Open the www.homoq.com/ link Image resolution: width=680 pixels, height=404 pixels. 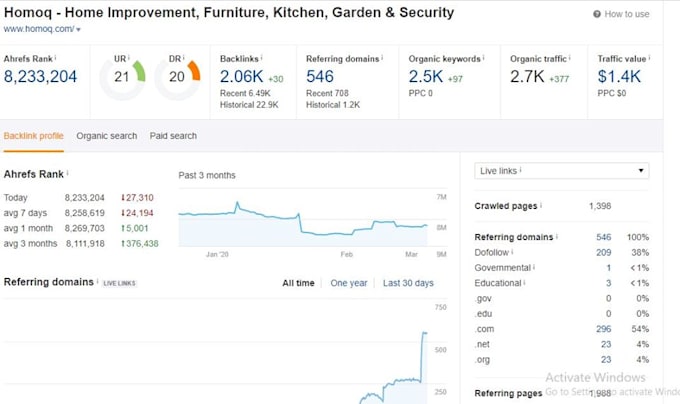point(39,29)
